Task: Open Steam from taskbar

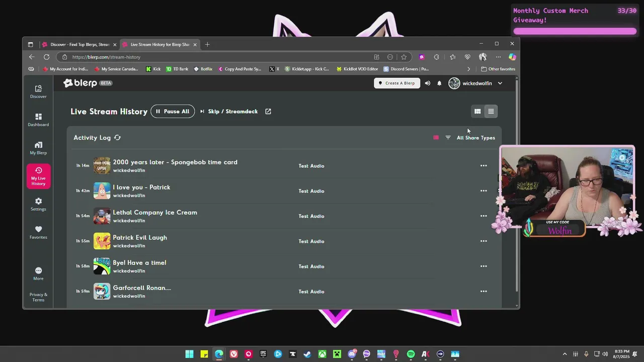Action: point(307,354)
